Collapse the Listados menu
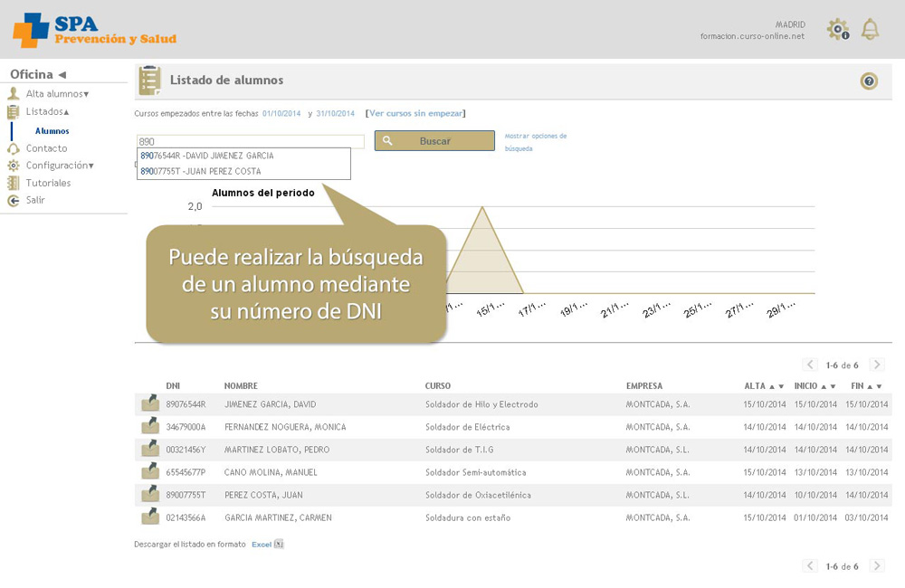905x588 pixels. coord(66,112)
